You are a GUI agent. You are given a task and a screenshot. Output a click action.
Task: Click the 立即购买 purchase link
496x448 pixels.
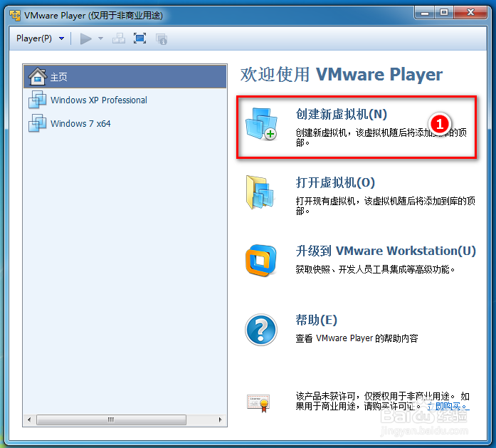(x=448, y=406)
